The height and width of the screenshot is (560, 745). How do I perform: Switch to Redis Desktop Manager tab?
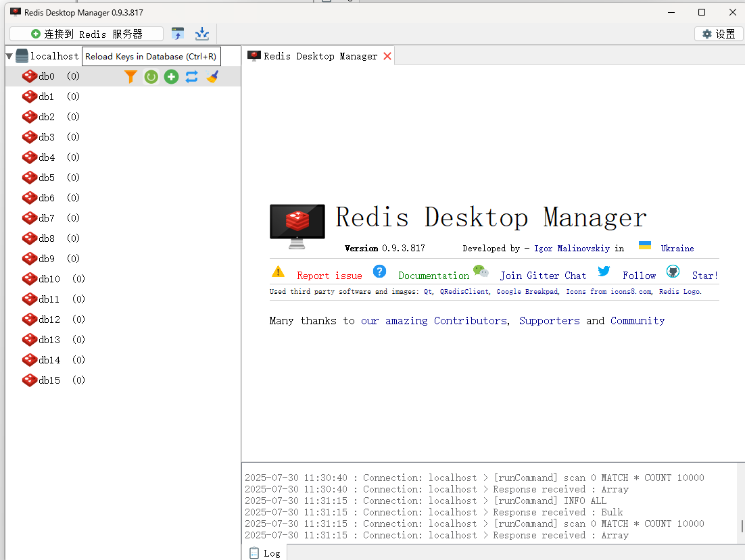[320, 57]
